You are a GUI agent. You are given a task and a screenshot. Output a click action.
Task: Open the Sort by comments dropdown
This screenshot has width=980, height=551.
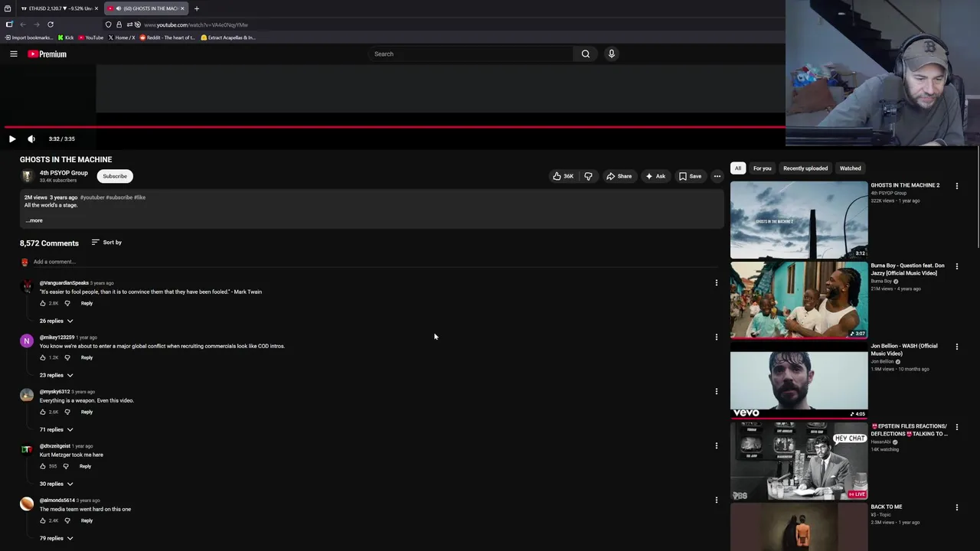tap(106, 243)
